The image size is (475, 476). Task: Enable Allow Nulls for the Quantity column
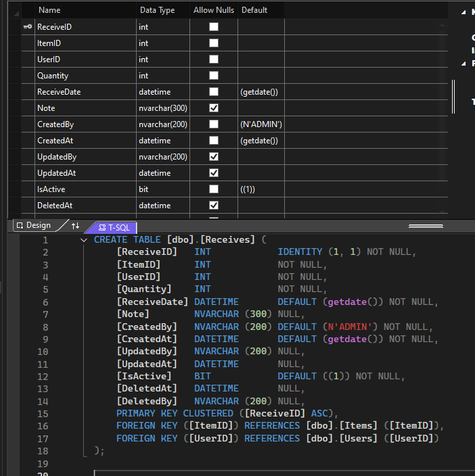214,76
